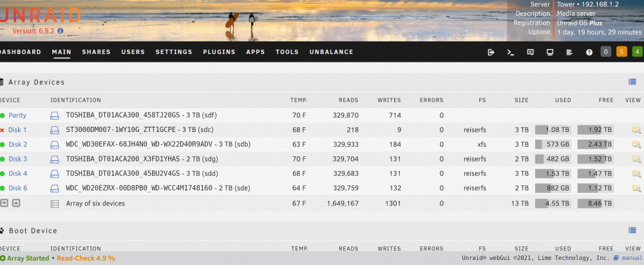Screen dimensions: 644x267
Task: Go to the Settings tab
Action: pyautogui.click(x=174, y=52)
